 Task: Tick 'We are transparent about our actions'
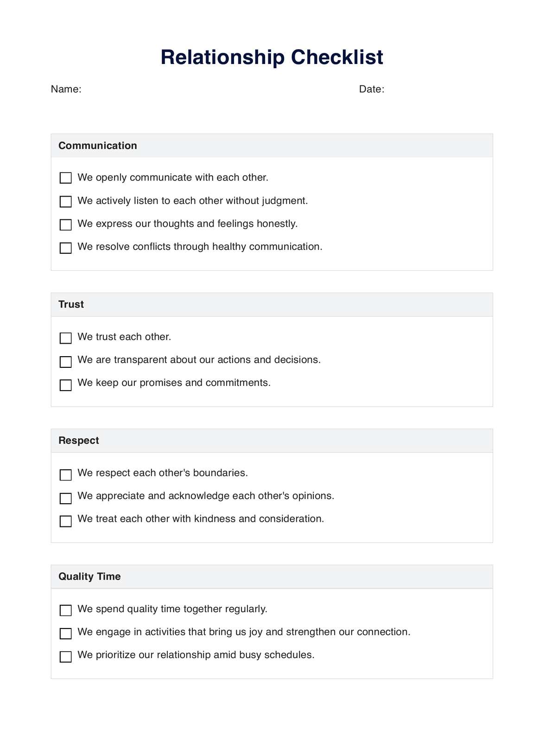point(66,361)
